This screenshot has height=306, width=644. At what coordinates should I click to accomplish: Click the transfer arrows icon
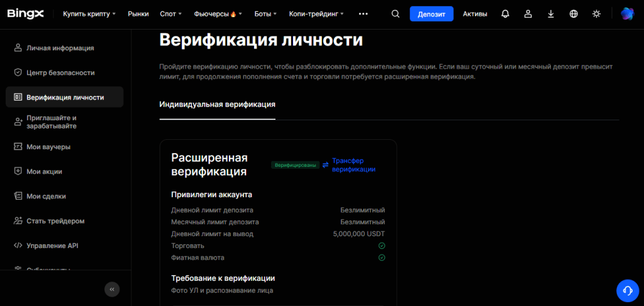[325, 165]
